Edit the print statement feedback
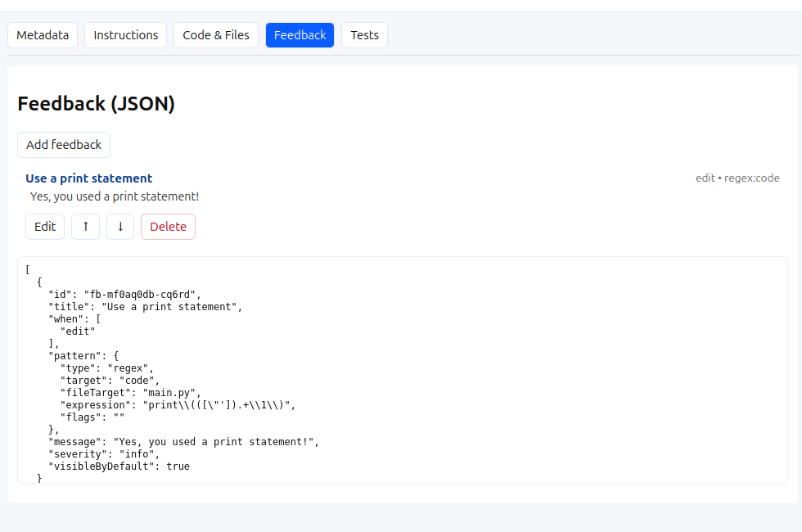This screenshot has height=532, width=802. 45,227
